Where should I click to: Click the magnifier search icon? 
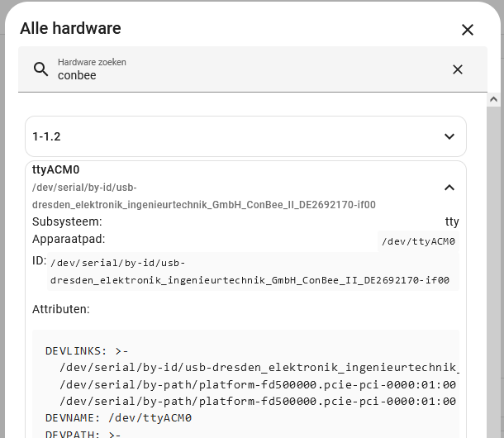pos(40,69)
